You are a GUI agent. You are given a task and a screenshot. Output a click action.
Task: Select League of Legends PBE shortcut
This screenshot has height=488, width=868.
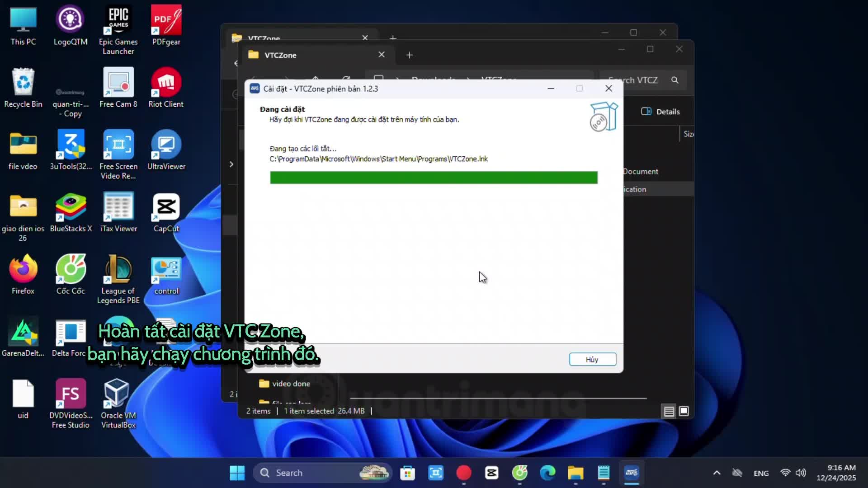point(118,279)
